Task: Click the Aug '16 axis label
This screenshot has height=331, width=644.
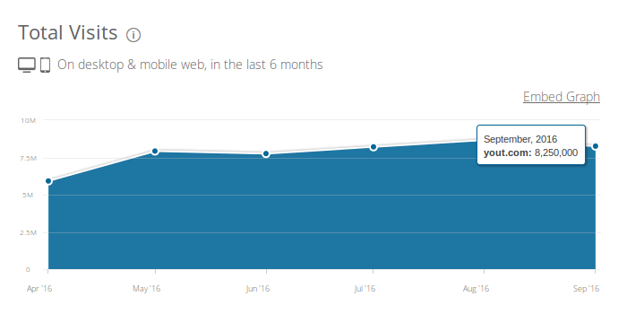Action: tap(476, 289)
